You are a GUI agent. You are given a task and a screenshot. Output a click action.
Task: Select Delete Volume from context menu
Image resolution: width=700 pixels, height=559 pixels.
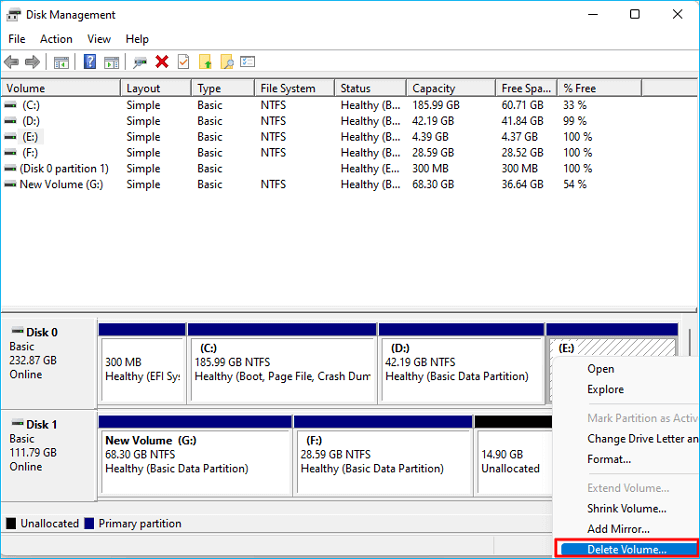tap(626, 550)
